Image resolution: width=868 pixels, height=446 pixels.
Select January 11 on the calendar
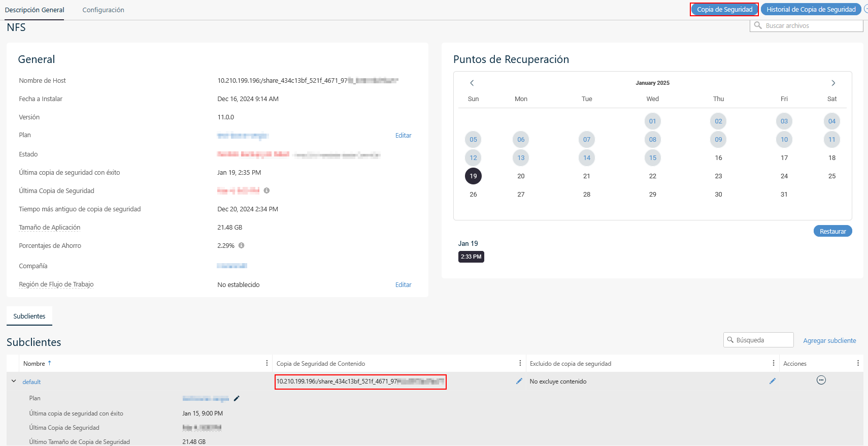click(x=831, y=139)
